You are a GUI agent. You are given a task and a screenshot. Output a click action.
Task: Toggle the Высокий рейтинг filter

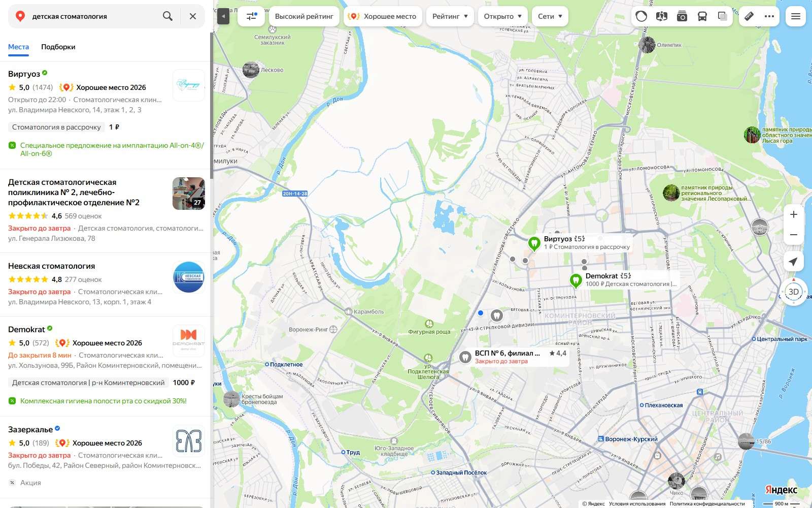point(304,16)
